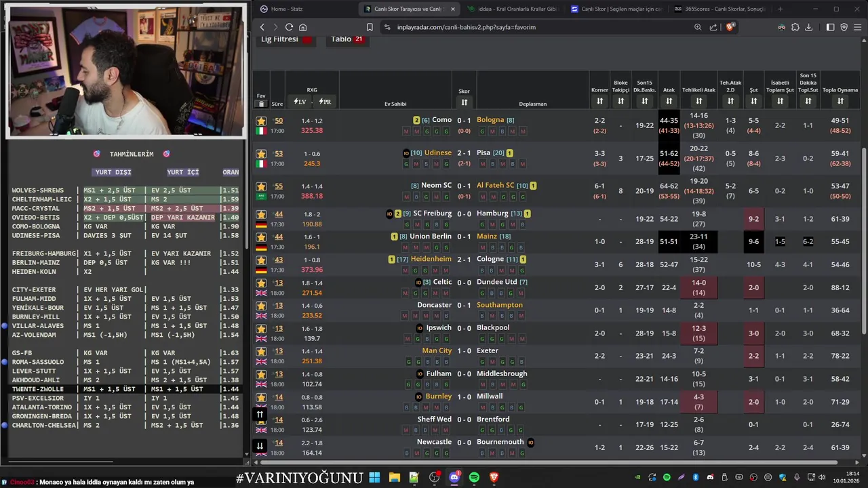
Task: Open Discord from taskbar
Action: pyautogui.click(x=454, y=478)
